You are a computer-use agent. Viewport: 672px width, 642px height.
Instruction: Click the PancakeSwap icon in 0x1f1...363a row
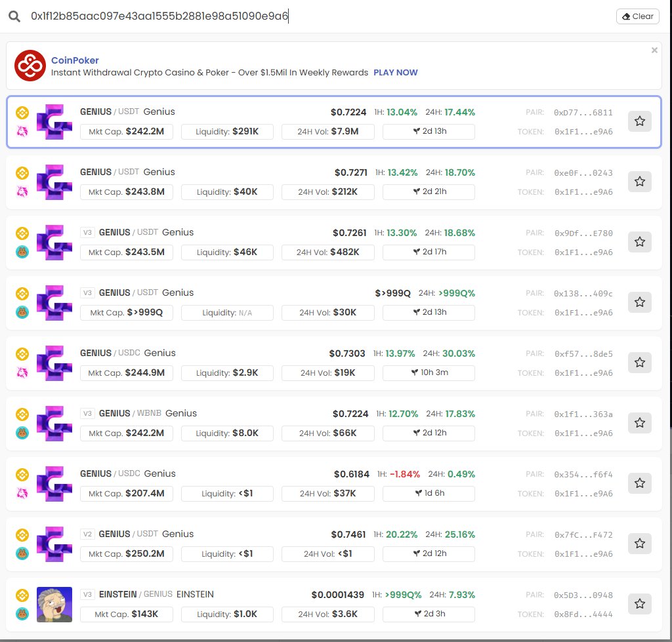tap(22, 433)
